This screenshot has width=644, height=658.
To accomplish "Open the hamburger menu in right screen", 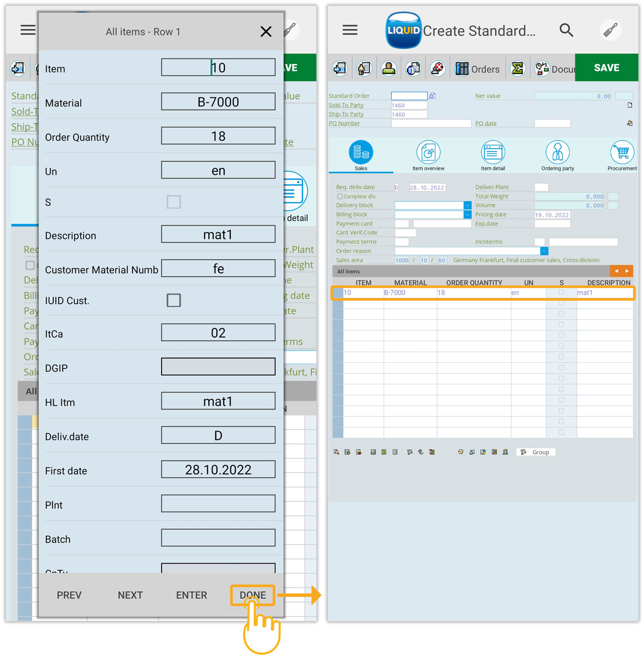I will point(350,30).
